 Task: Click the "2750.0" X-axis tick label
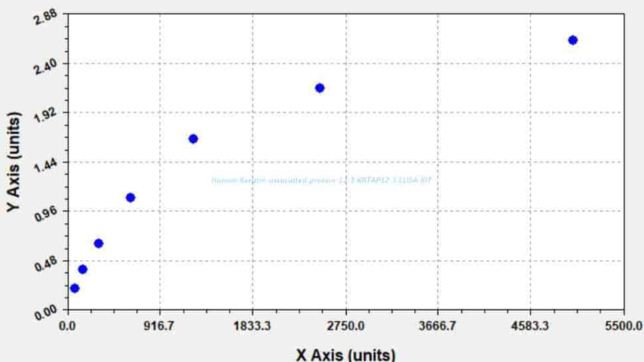coord(345,326)
